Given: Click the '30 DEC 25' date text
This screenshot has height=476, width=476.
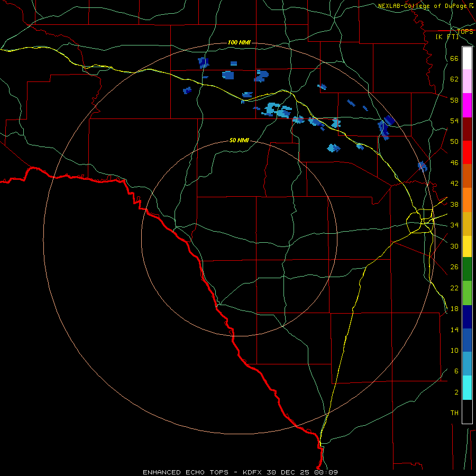Looking at the screenshot, I should pyautogui.click(x=288, y=472).
